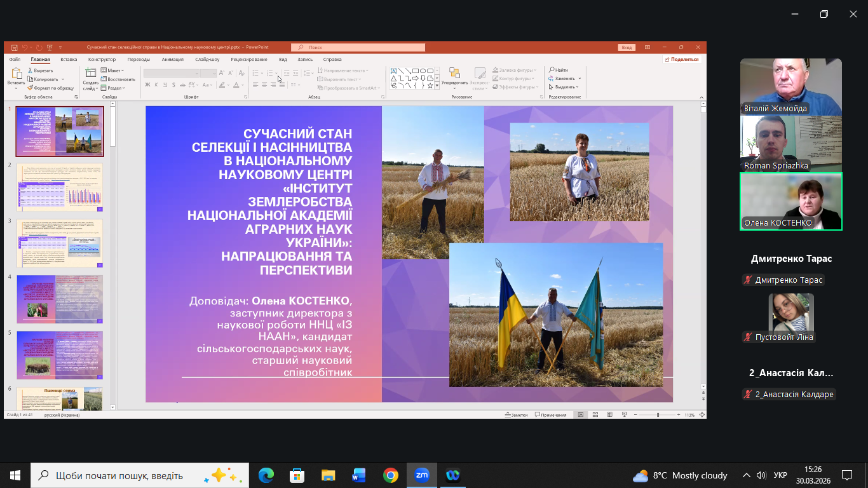Click the Find (Найти) magnifier icon

[x=552, y=70]
